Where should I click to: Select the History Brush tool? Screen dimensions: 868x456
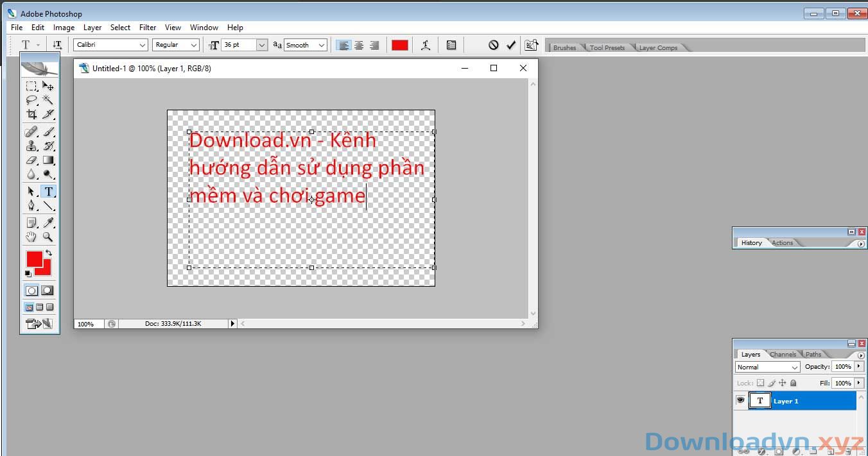48,146
